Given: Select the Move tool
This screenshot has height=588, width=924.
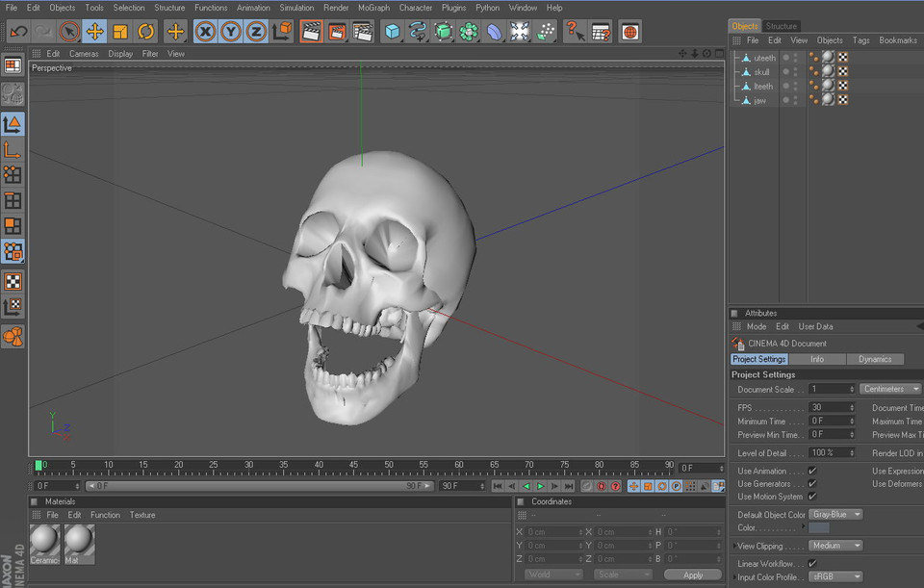Looking at the screenshot, I should [x=94, y=31].
